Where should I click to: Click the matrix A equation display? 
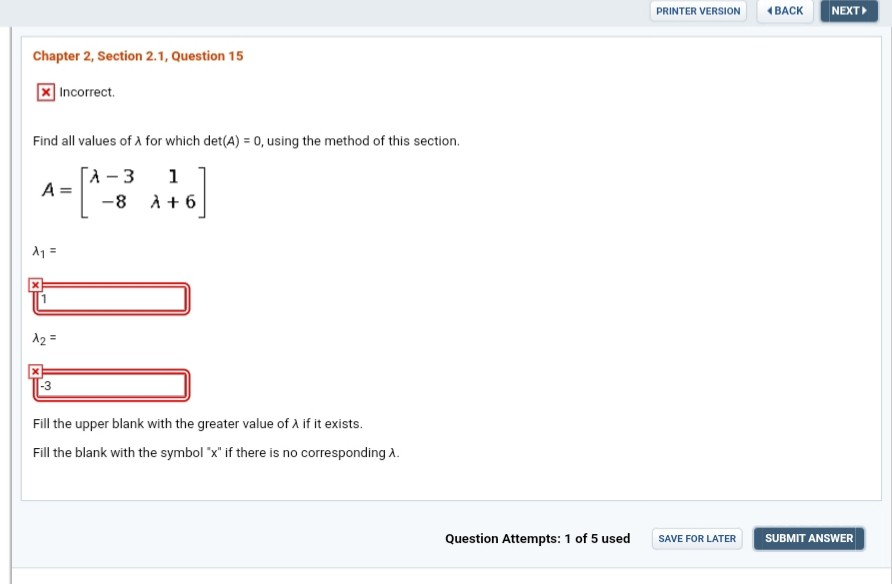pos(124,190)
